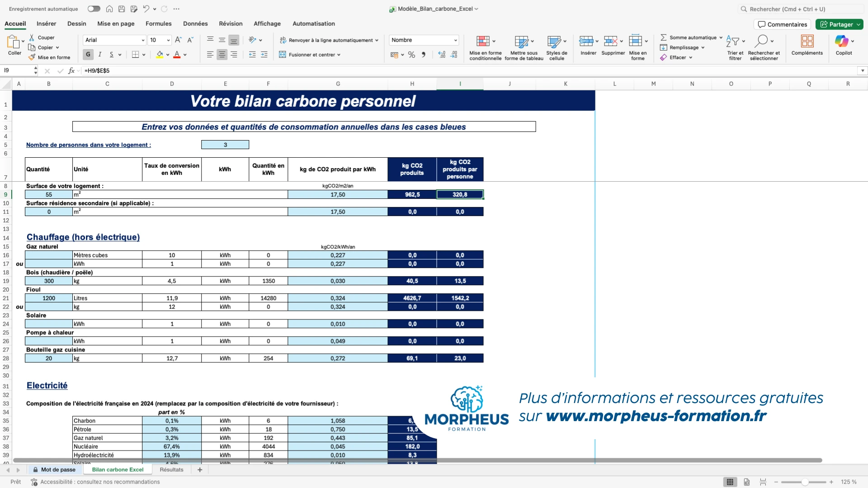Apply comma thousands separator style
868x488 pixels.
tap(424, 55)
